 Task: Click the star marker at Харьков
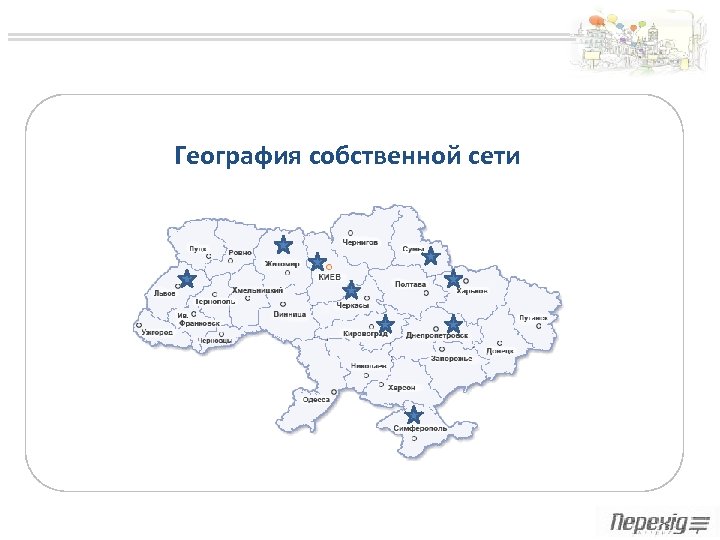[x=453, y=279]
